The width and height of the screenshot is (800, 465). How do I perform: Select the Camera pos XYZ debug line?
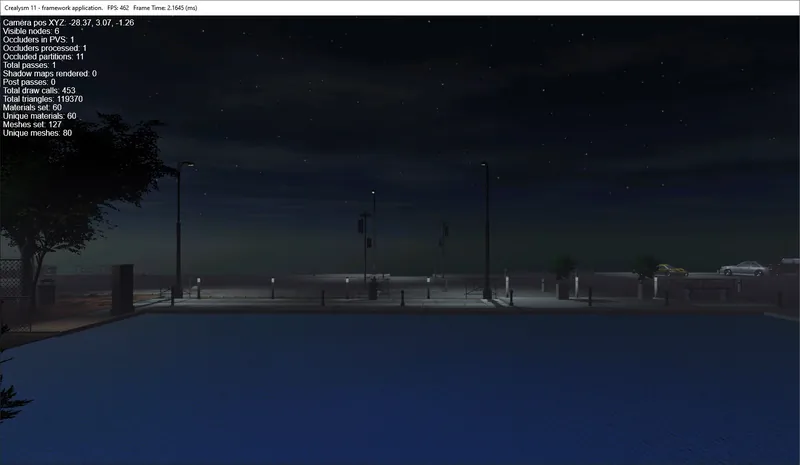click(x=68, y=22)
